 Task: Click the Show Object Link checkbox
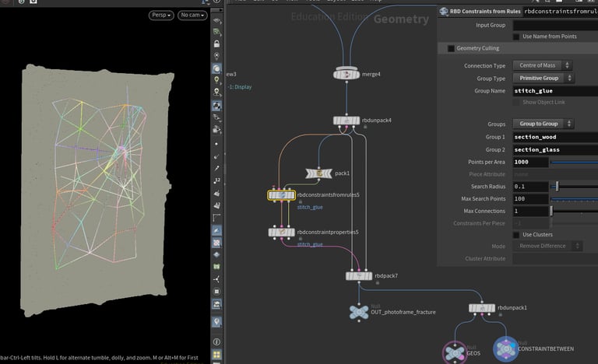pyautogui.click(x=516, y=102)
